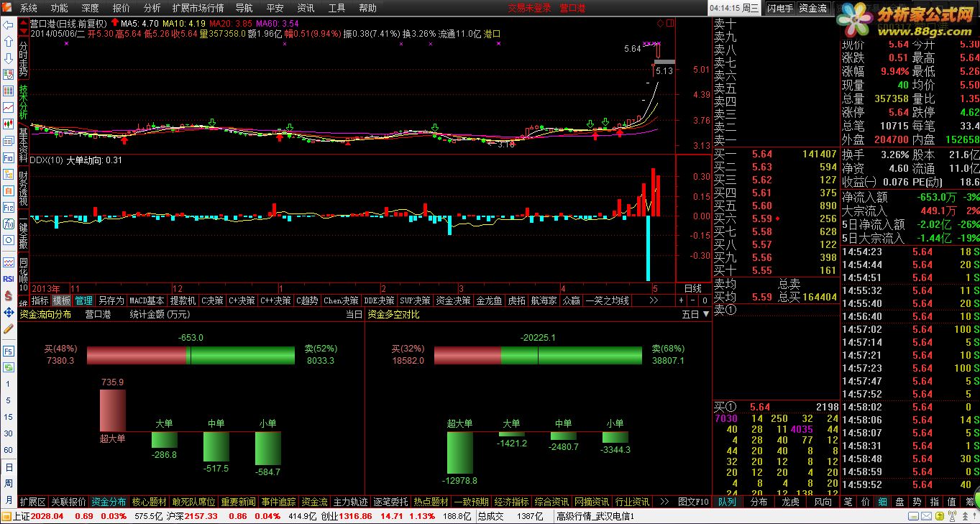Screen dimensions: 980x524
Task: Click the blue four-way move arrows icon
Action: point(8,311)
